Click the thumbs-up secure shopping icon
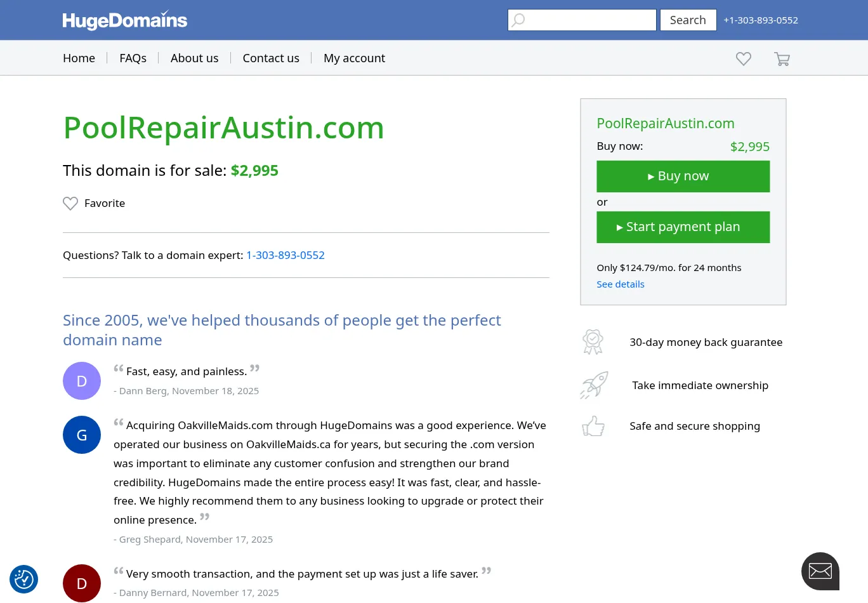 point(593,426)
